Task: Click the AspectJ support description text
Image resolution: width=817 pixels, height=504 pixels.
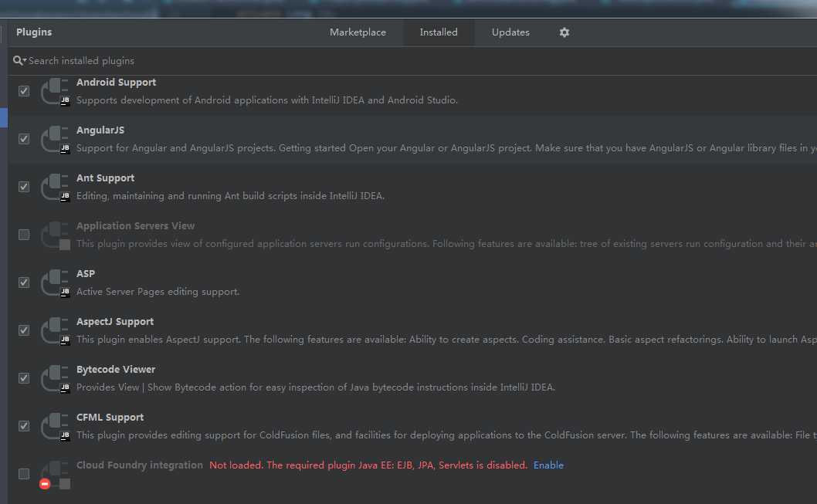Action: click(x=446, y=340)
